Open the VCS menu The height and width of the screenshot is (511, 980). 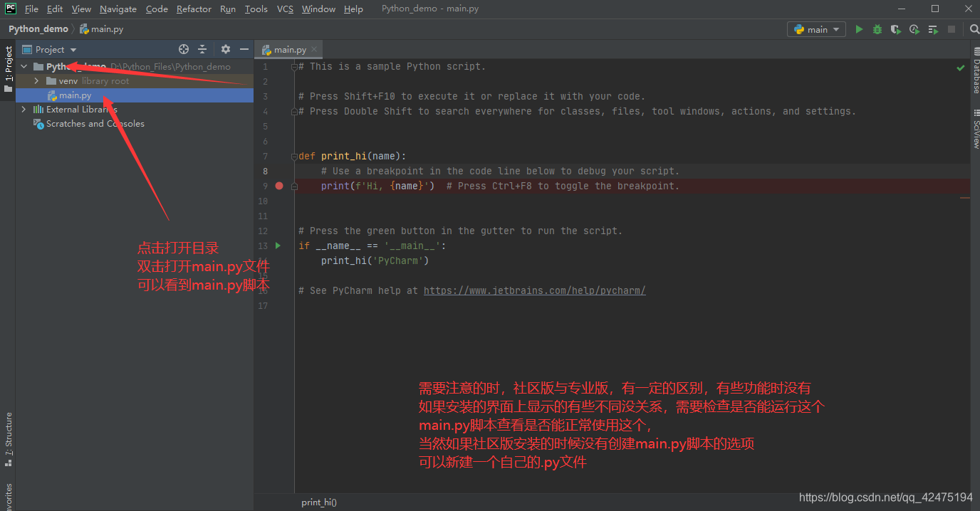pos(285,9)
